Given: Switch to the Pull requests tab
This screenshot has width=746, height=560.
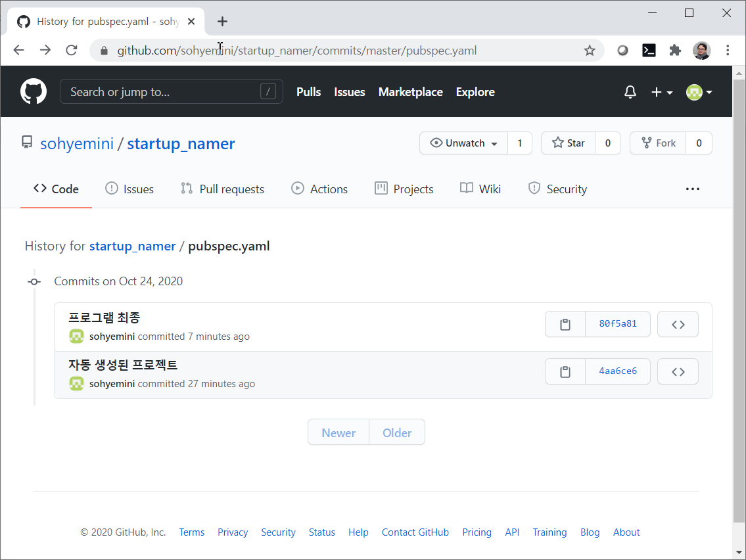Looking at the screenshot, I should (x=223, y=189).
